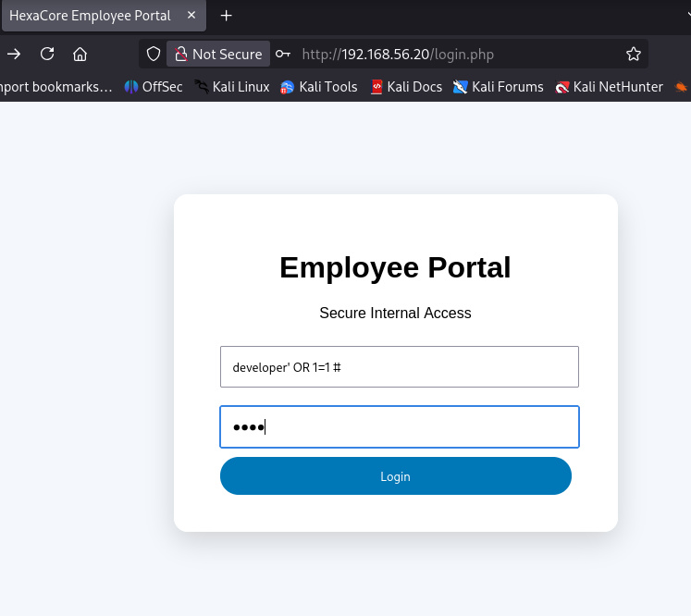Go forward one page
691x616 pixels.
(x=14, y=55)
